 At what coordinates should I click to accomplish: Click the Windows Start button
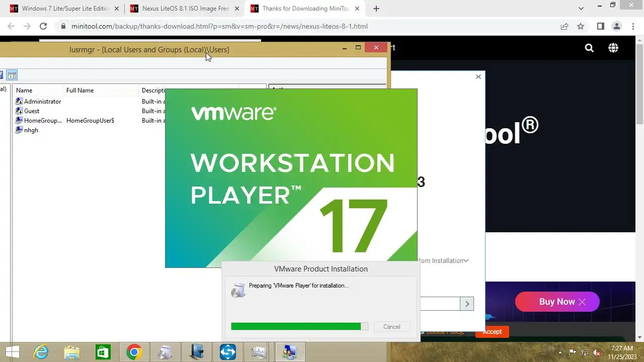point(12,352)
